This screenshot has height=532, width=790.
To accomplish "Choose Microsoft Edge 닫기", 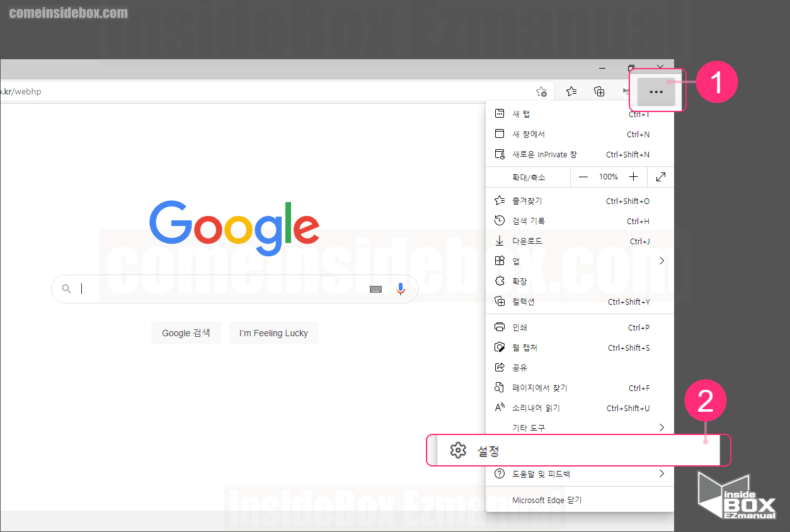I will 580,500.
